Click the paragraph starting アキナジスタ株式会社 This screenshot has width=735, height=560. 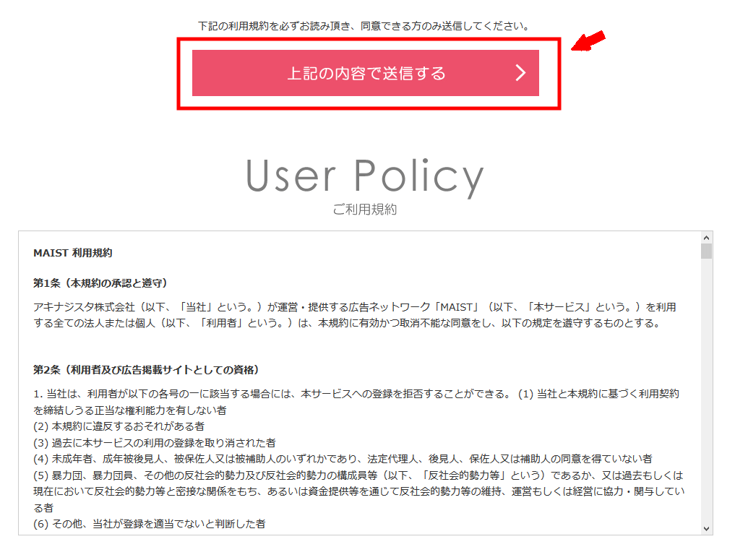354,315
